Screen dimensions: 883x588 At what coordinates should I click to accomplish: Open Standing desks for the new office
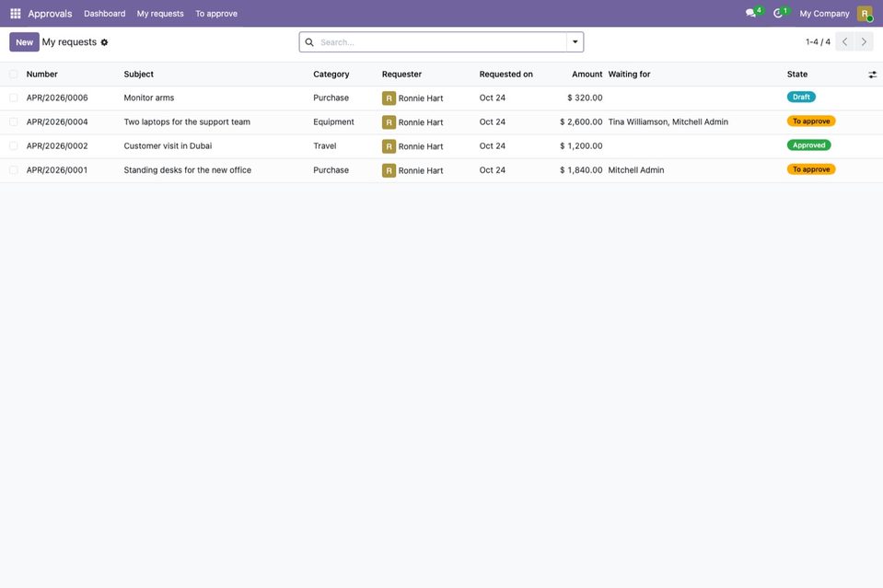tap(188, 170)
